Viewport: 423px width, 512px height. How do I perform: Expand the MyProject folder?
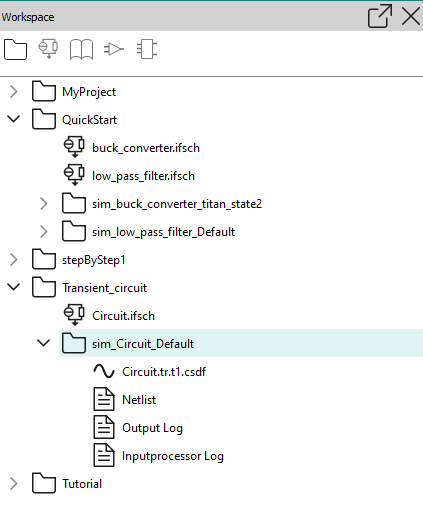pos(14,92)
